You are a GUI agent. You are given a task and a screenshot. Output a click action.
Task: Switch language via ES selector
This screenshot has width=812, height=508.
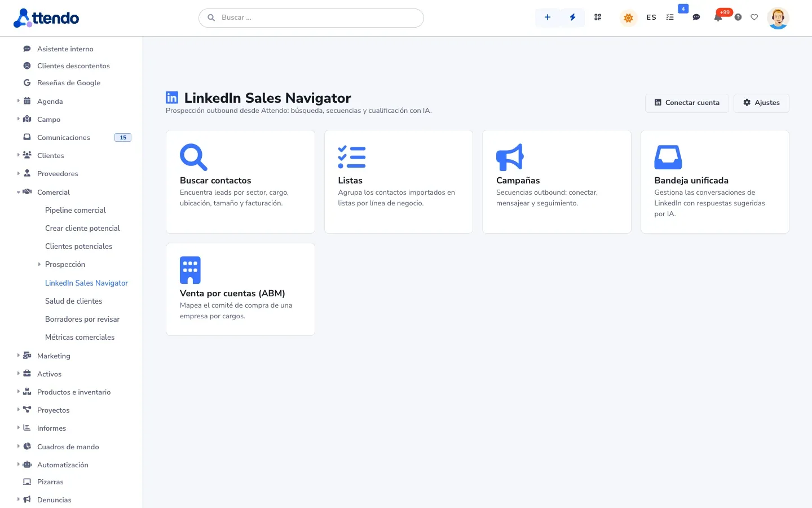651,17
